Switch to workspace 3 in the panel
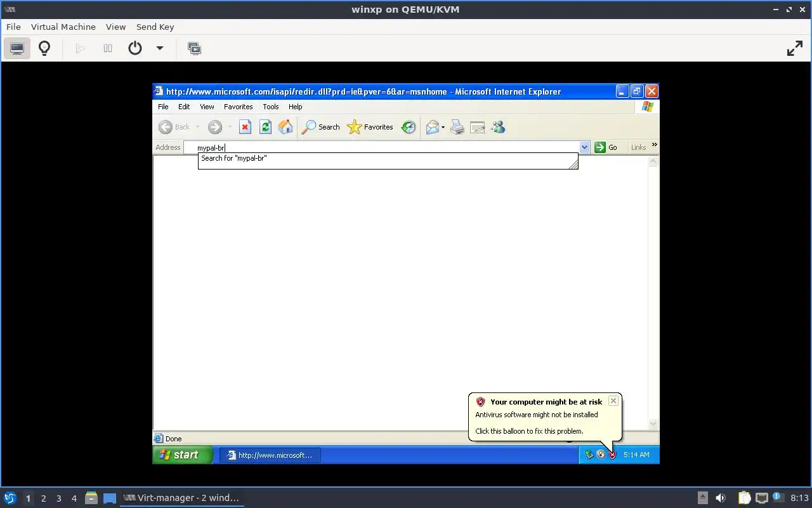This screenshot has width=812, height=508. click(x=59, y=498)
